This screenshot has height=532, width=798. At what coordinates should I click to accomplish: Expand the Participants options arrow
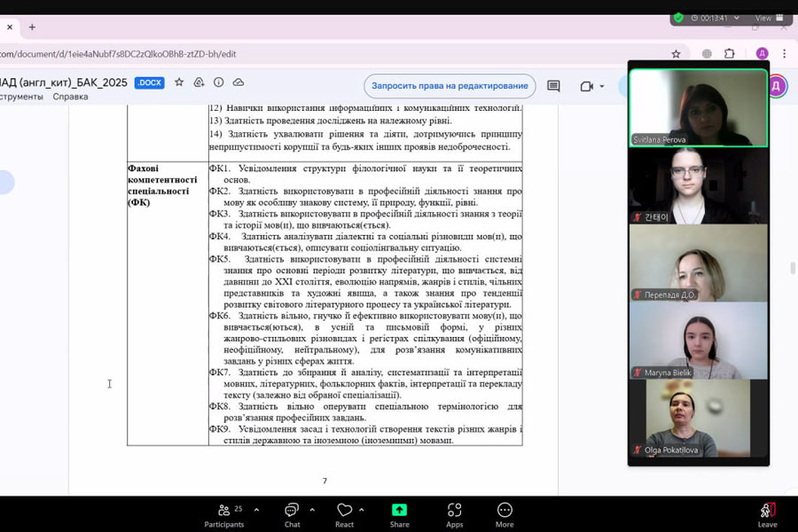256,510
